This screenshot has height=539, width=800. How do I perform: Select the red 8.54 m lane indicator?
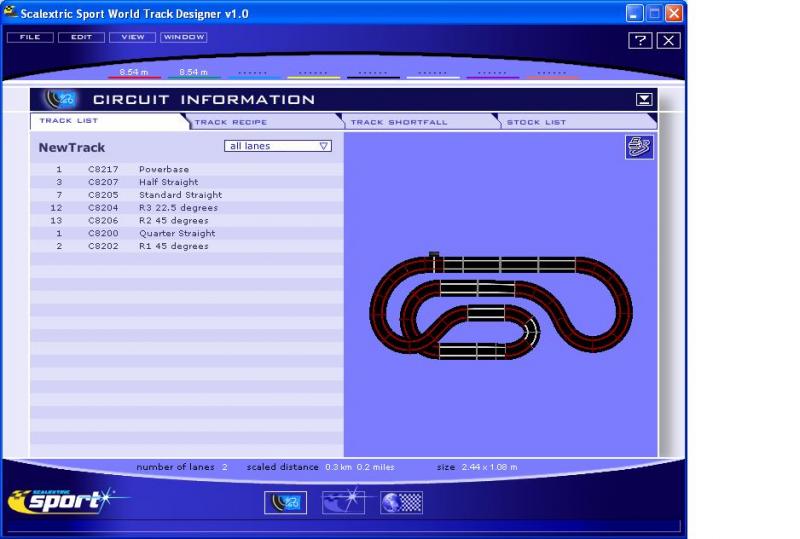click(134, 73)
